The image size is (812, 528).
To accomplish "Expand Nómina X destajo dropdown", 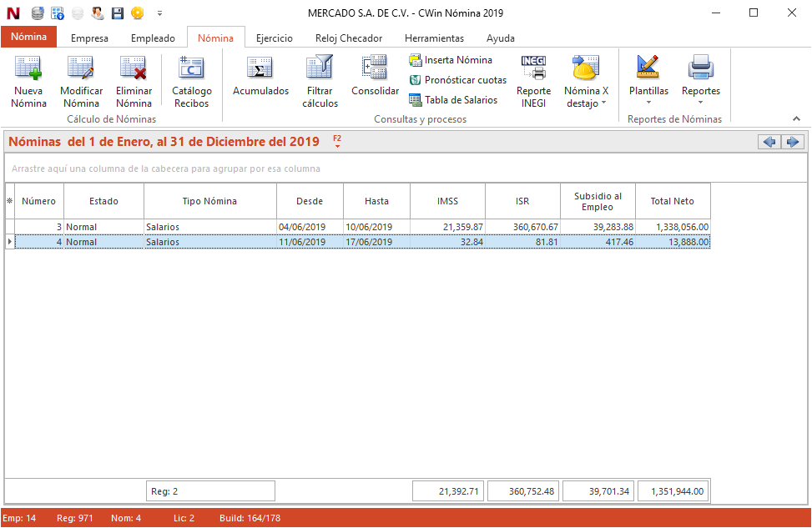I will [x=587, y=82].
